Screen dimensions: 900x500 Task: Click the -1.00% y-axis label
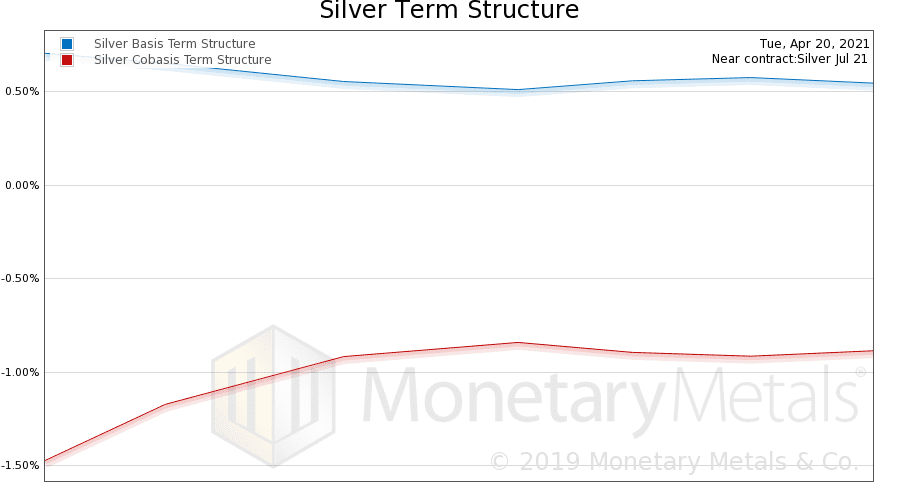pos(20,372)
